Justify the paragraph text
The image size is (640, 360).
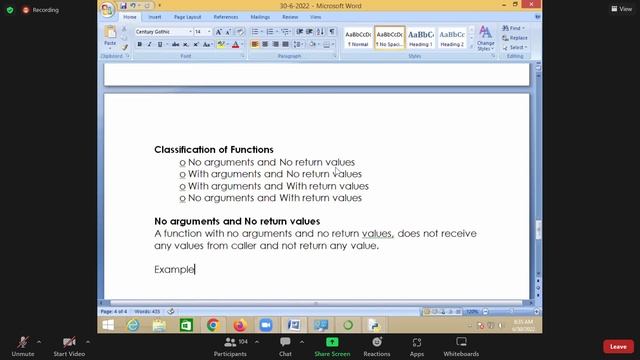pyautogui.click(x=286, y=44)
